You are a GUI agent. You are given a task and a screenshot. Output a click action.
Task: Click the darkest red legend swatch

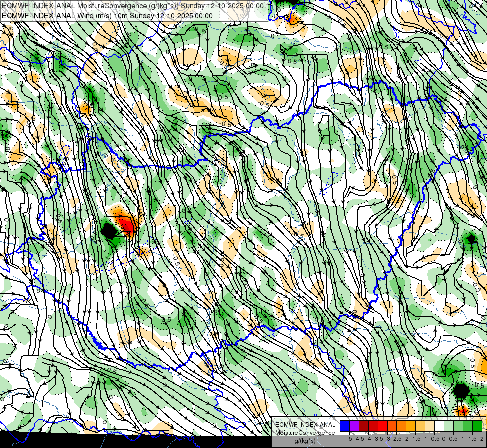click(364, 426)
